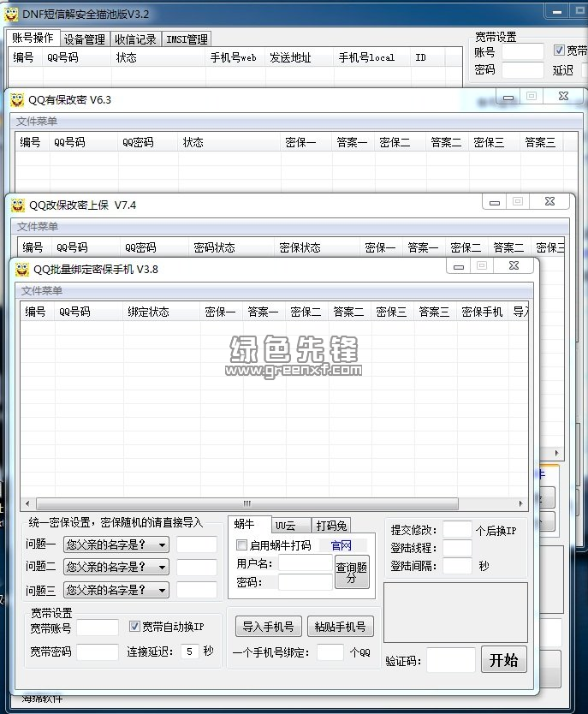Open 问题一 security question dropdown
This screenshot has width=588, height=714.
116,544
